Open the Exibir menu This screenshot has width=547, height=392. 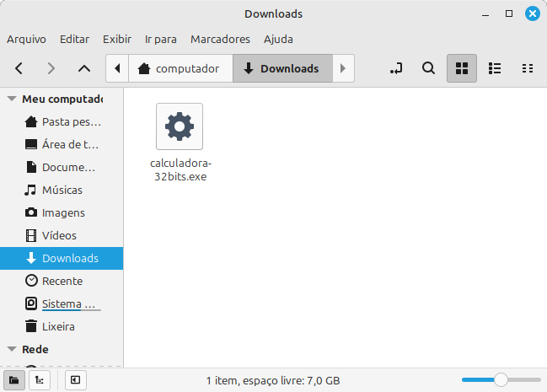coord(117,39)
